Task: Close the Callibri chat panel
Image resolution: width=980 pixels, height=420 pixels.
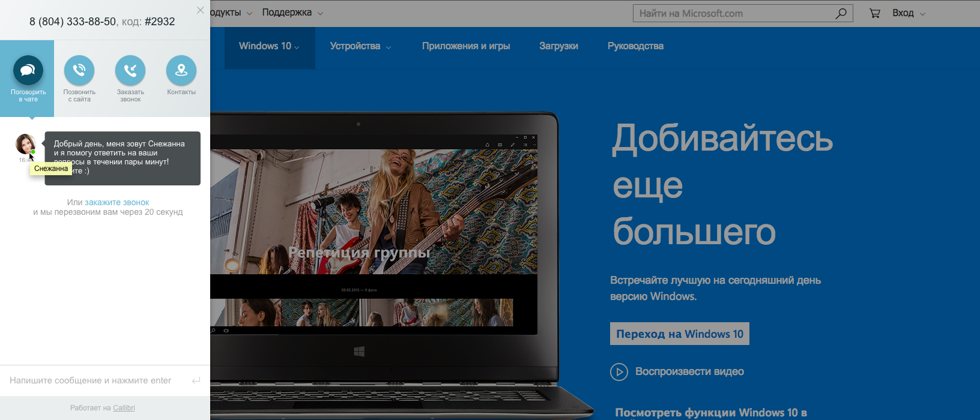Action: pyautogui.click(x=201, y=10)
